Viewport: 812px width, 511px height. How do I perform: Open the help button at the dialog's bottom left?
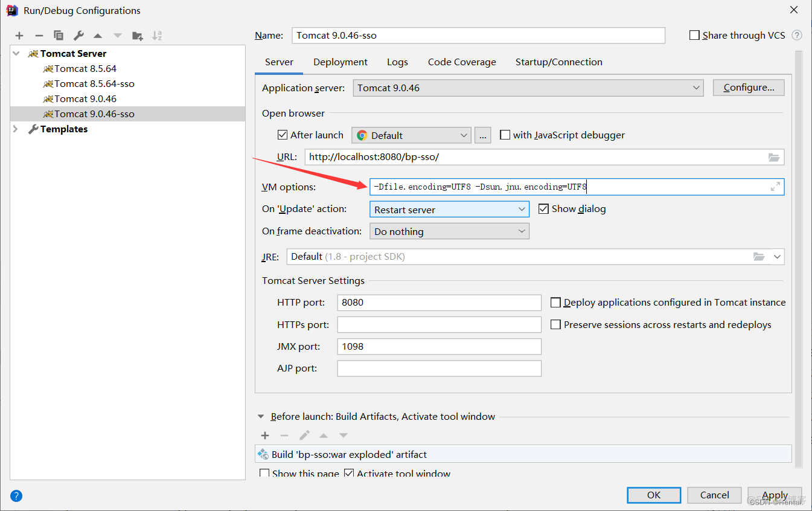(x=16, y=496)
